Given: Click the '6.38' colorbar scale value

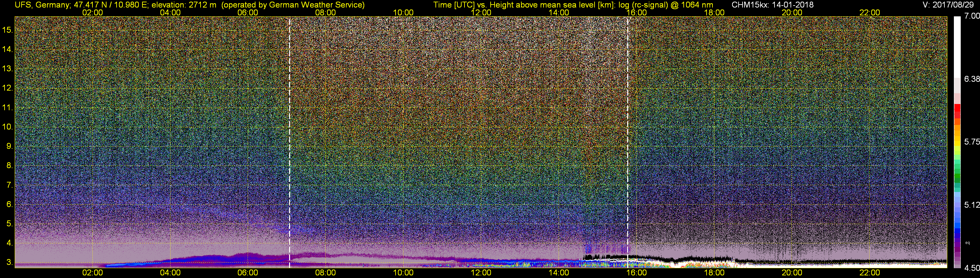Looking at the screenshot, I should click(x=972, y=79).
